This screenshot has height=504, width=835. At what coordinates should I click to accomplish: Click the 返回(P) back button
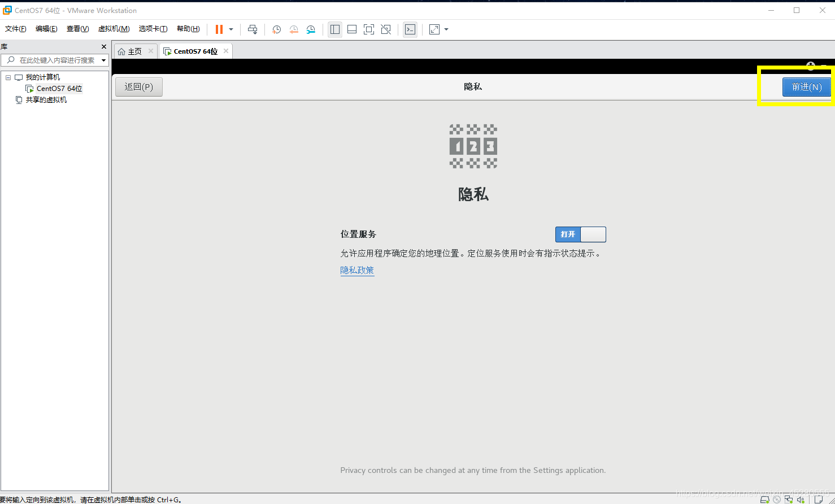click(x=139, y=86)
